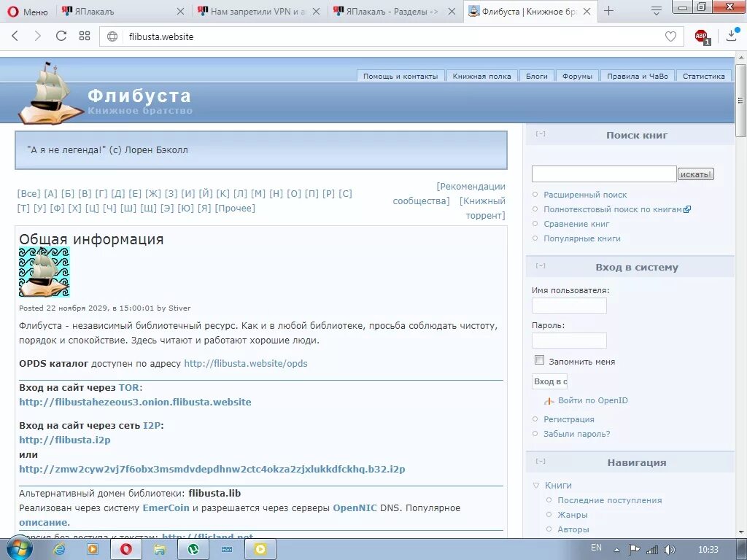Open 'Блоги' menu tab
This screenshot has height=560, width=747.
tap(536, 76)
